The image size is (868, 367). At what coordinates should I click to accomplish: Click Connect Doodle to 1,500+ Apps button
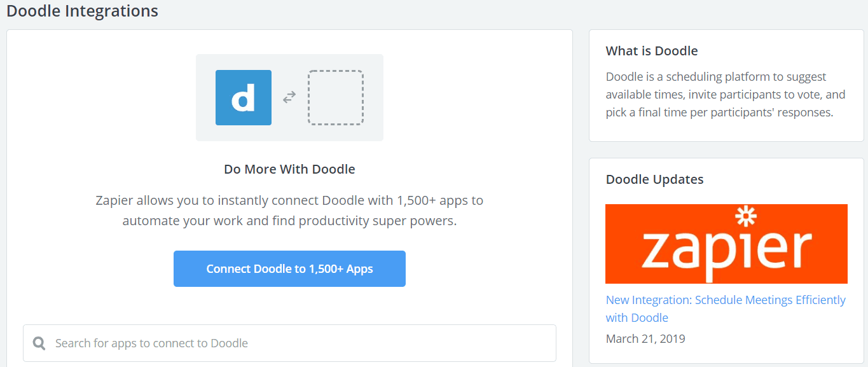pyautogui.click(x=289, y=268)
